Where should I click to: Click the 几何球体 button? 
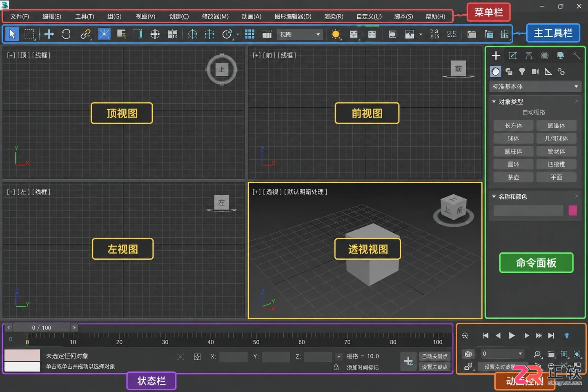(x=556, y=138)
